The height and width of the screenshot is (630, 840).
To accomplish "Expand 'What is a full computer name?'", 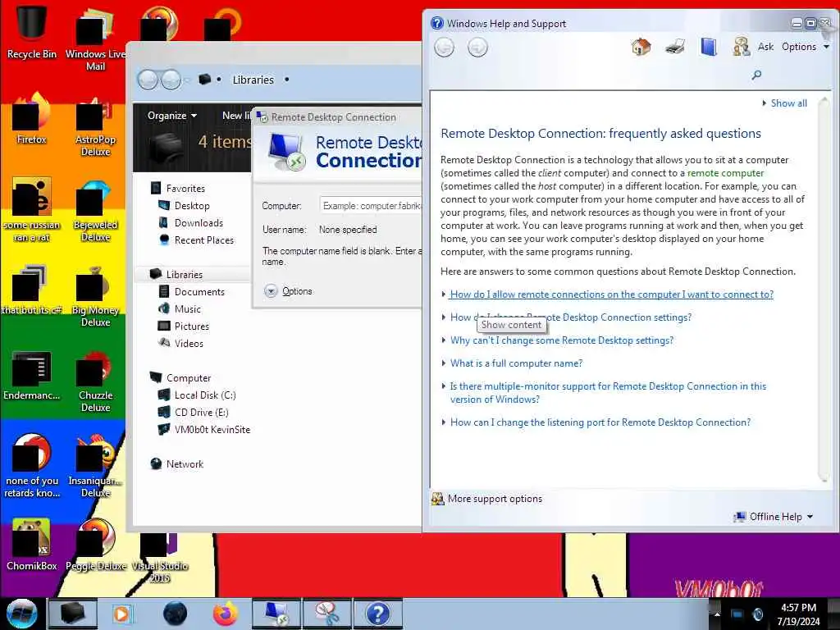I will tap(516, 363).
